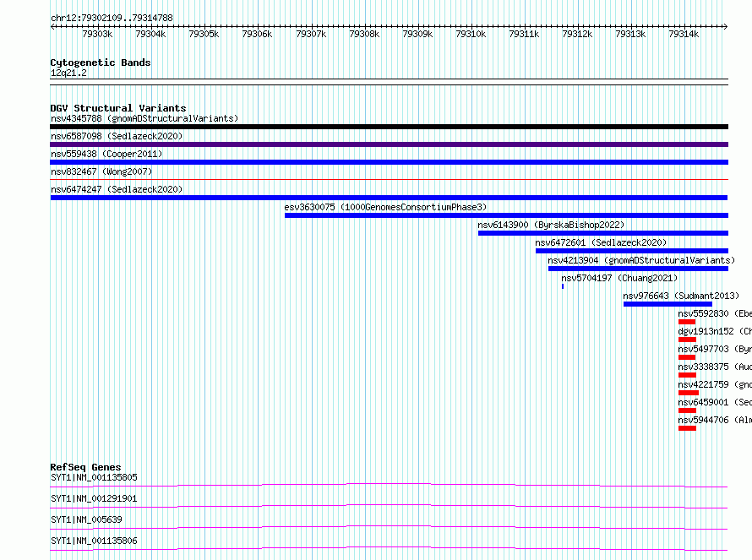The image size is (752, 560).
Task: Click the RefSeq Genes track heading
Action: [x=85, y=467]
